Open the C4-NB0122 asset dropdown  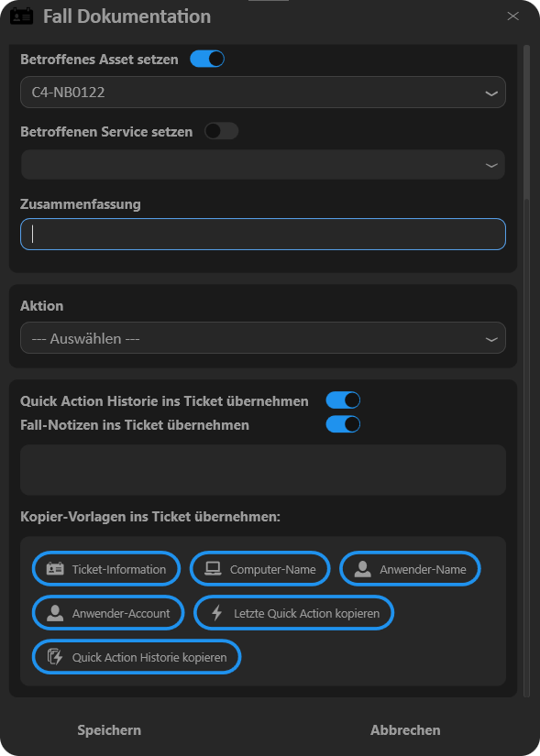(263, 92)
